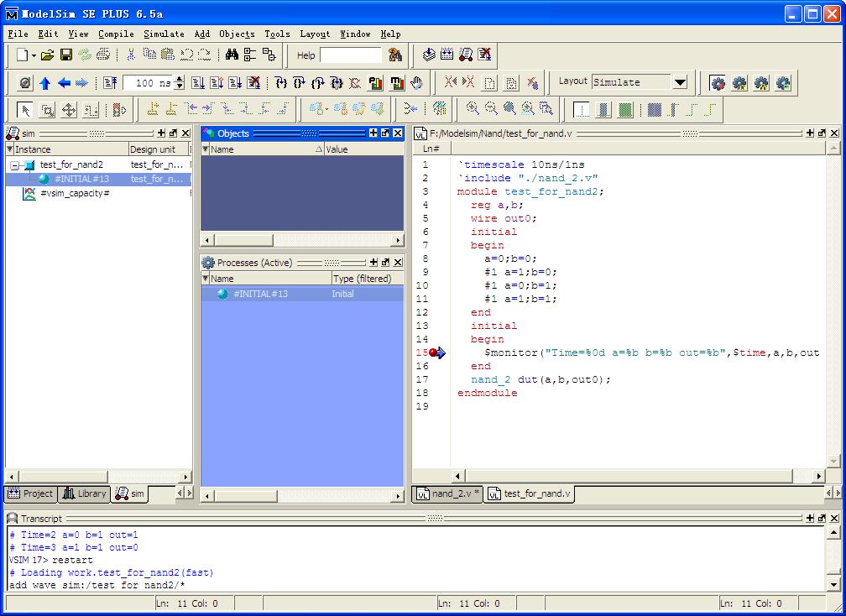Open the Simulate menu
Image resolution: width=846 pixels, height=616 pixels.
click(164, 34)
